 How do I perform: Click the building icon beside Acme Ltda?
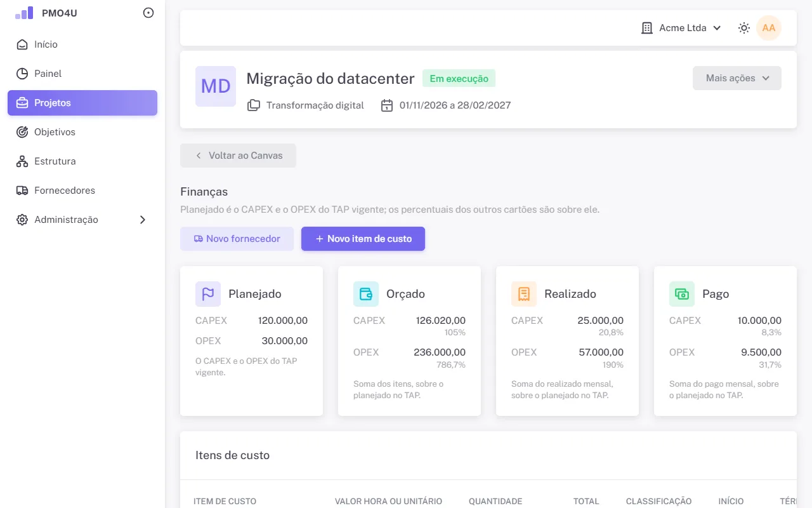(x=647, y=28)
